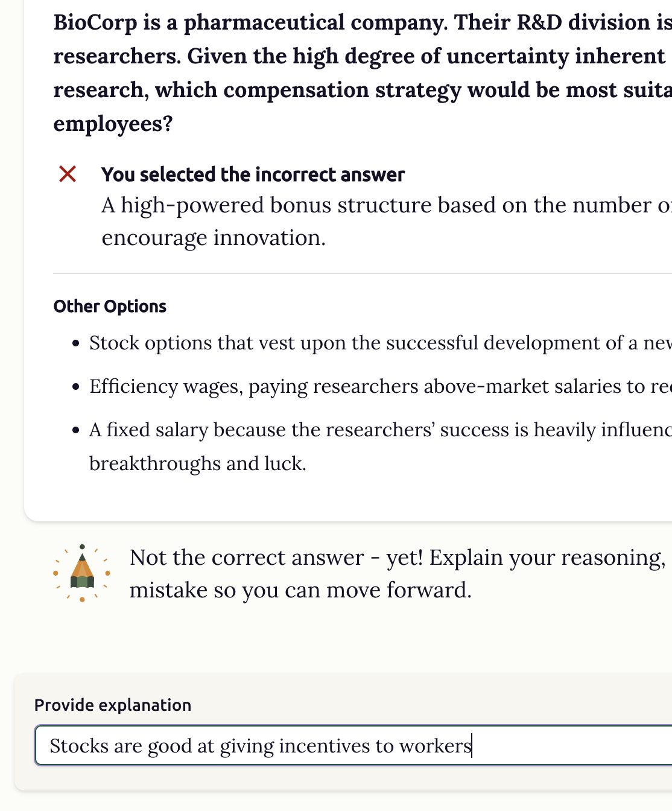
Task: Click the You selected the incorrect answer heading
Action: click(253, 174)
